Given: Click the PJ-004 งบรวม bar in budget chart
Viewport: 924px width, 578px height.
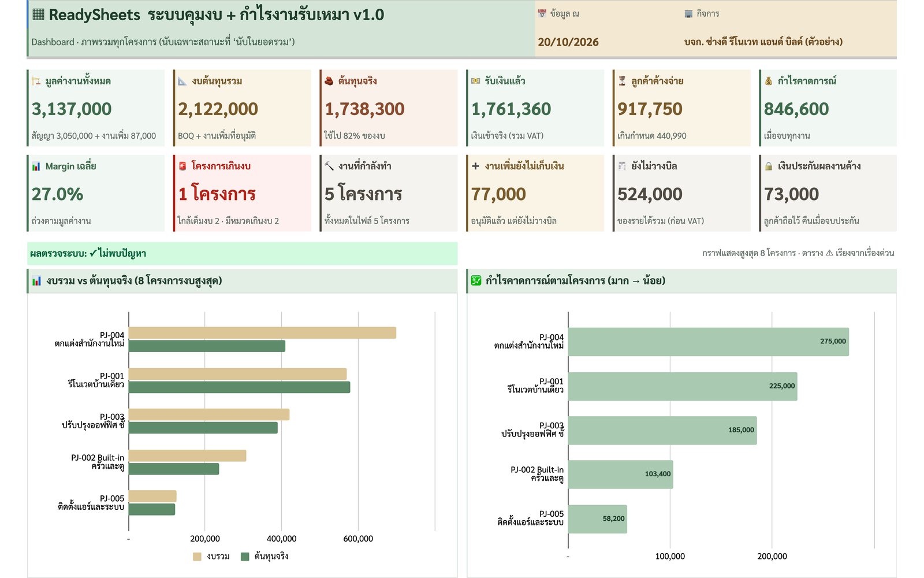Looking at the screenshot, I should tap(262, 333).
